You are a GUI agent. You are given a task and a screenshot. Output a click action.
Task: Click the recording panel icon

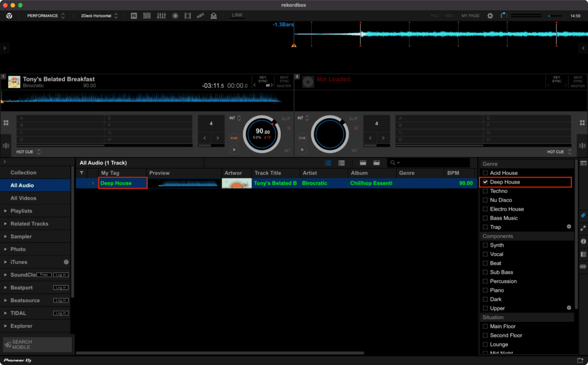point(175,15)
